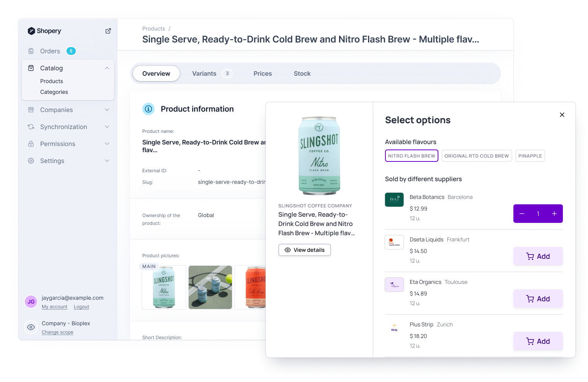Open the Orders section in the sidebar
This screenshot has height=382, width=588.
coord(49,51)
